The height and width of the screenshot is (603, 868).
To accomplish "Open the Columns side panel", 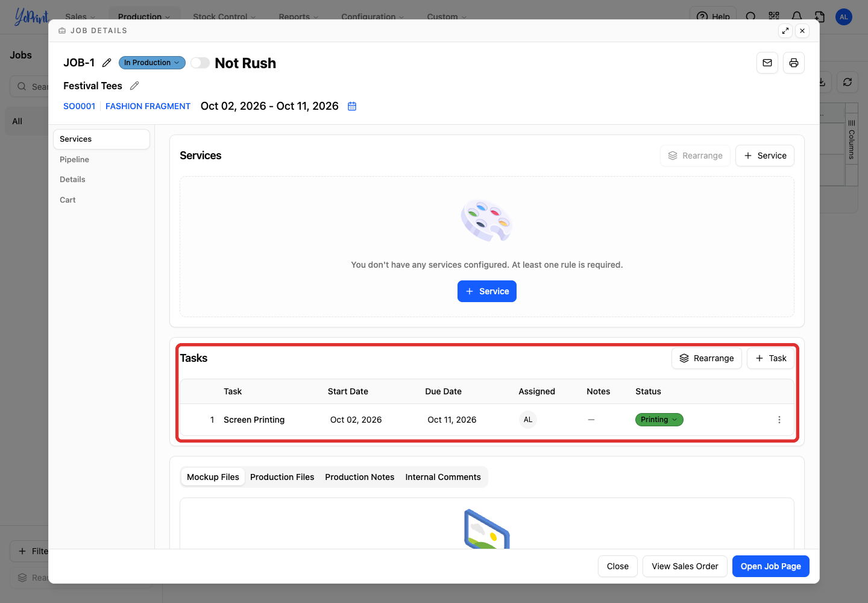I will [852, 140].
